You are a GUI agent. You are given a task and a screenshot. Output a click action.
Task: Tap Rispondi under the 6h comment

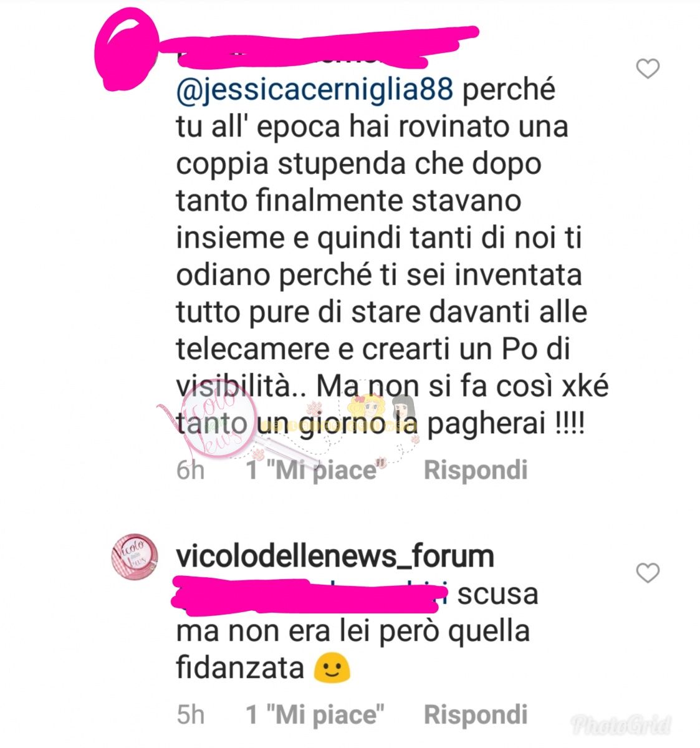(x=476, y=470)
